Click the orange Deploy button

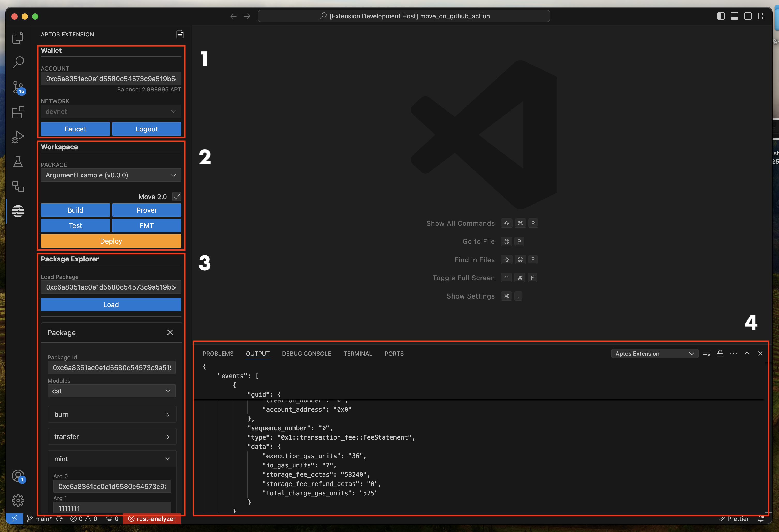tap(111, 241)
